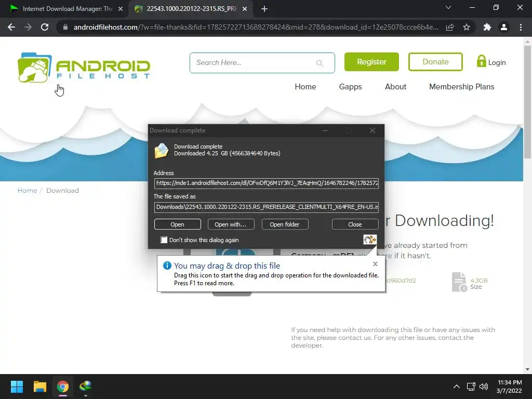Show hidden system tray icons
The image size is (532, 399).
[x=457, y=387]
